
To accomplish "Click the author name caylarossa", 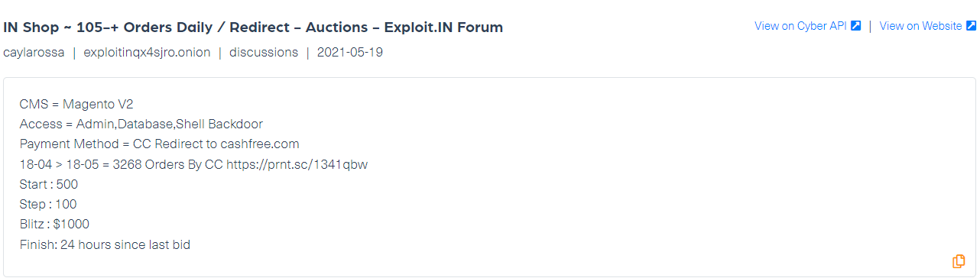I will [33, 53].
